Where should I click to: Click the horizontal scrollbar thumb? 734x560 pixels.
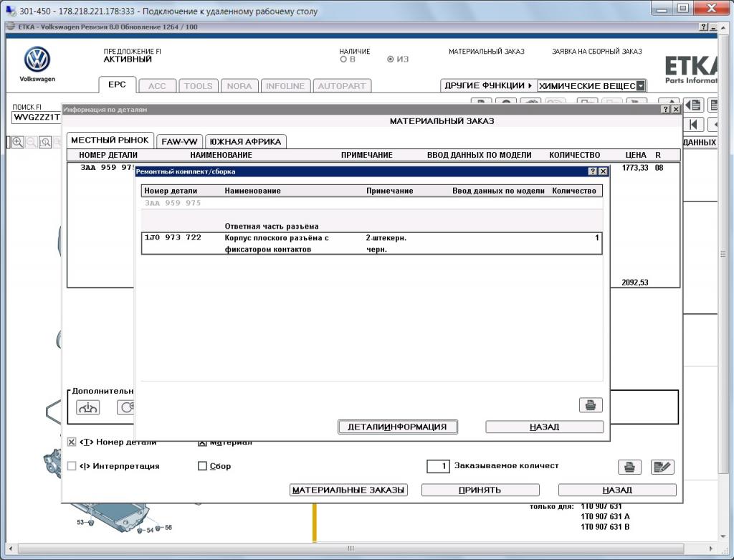(350, 549)
